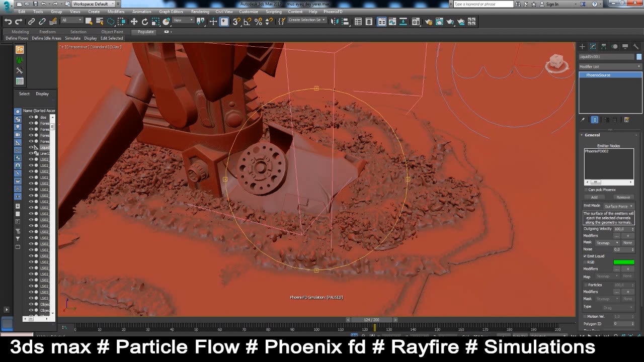This screenshot has width=644, height=362.
Task: Switch to the Hierarchy command panel tab
Action: tap(603, 46)
